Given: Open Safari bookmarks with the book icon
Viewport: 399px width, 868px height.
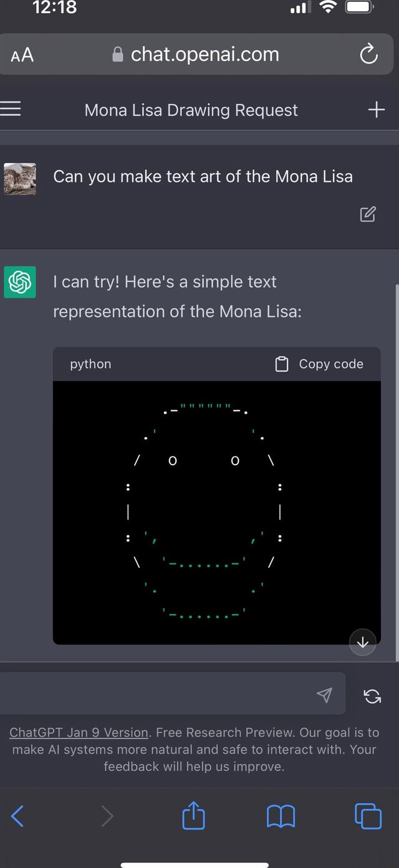Looking at the screenshot, I should (x=281, y=816).
